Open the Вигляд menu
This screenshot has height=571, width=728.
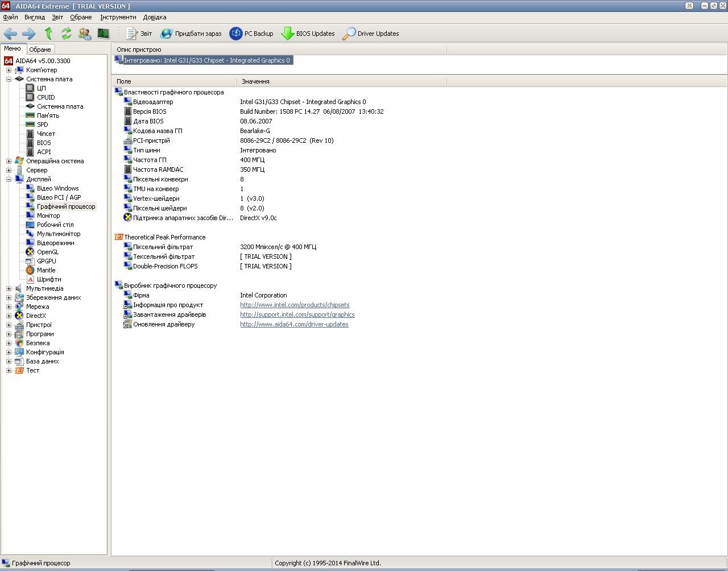[35, 17]
